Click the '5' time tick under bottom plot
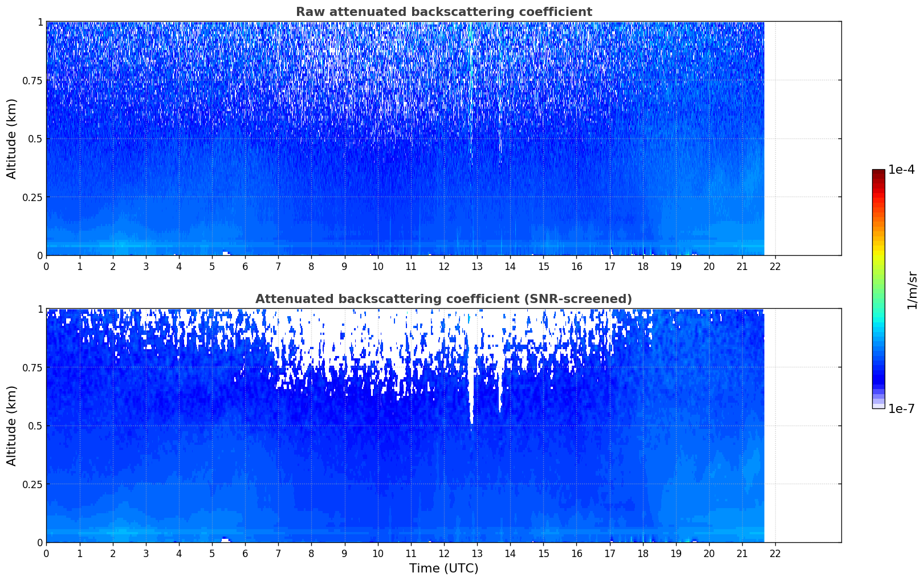The height and width of the screenshot is (581, 924). pos(212,553)
